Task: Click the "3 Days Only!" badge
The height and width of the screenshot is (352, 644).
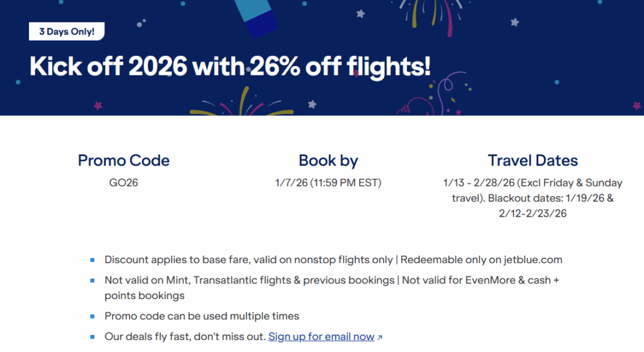Action: pyautogui.click(x=67, y=31)
